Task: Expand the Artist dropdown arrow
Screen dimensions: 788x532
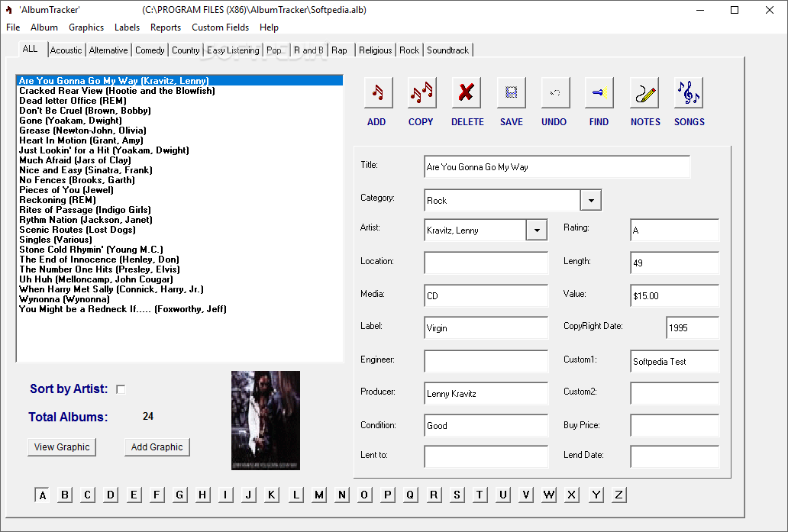Action: (x=537, y=230)
